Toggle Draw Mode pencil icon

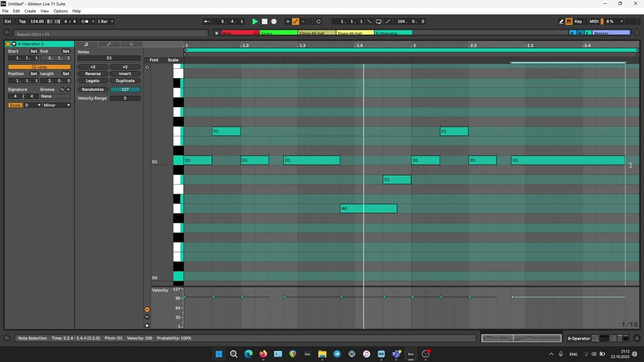[561, 22]
